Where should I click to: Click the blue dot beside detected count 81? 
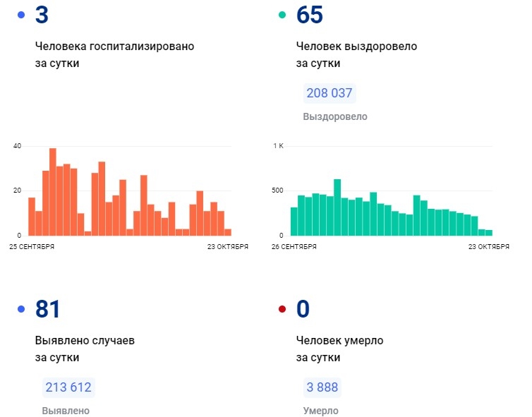[x=21, y=308]
